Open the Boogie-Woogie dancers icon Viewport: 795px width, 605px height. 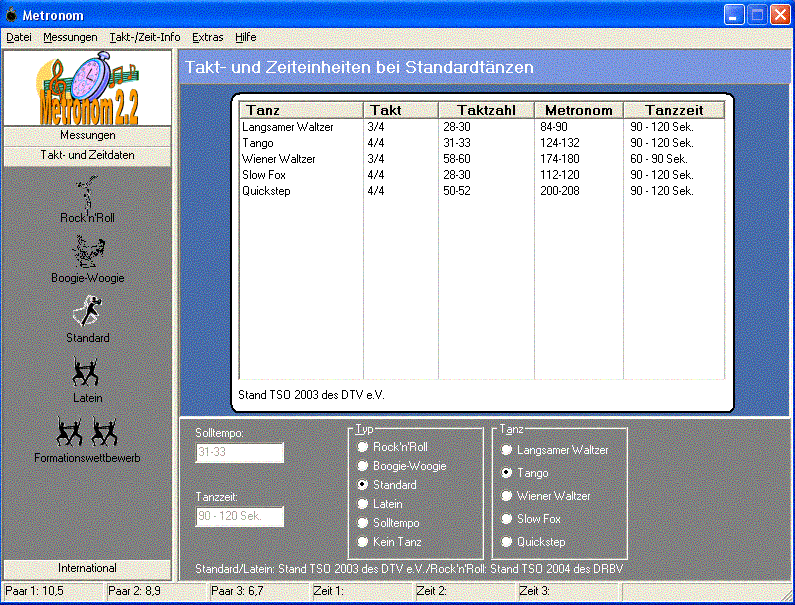88,252
